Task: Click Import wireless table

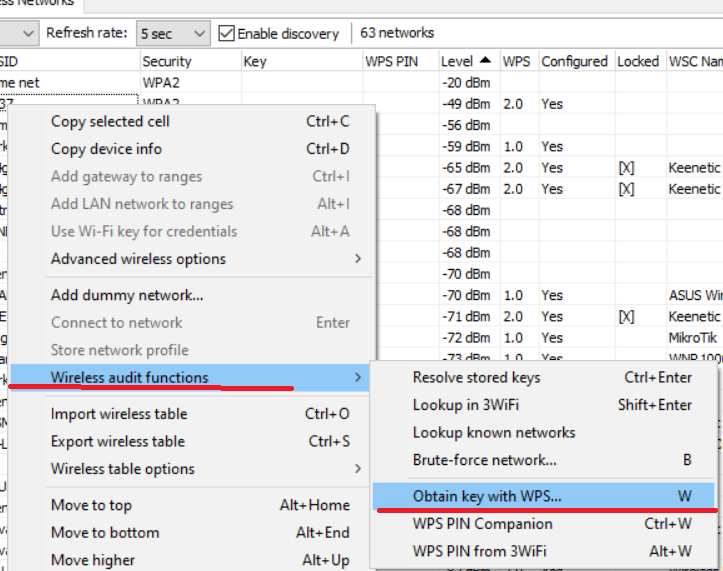Action: point(119,414)
